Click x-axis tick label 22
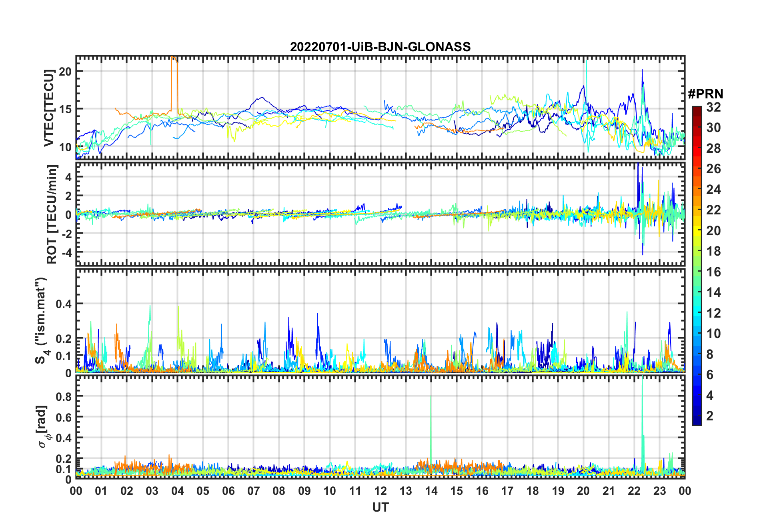The width and height of the screenshot is (761, 532). pos(634,491)
